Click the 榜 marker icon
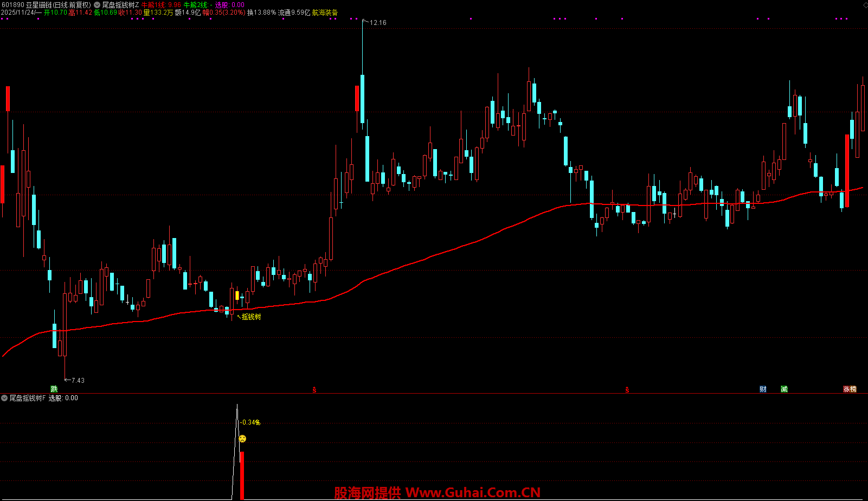This screenshot has height=501, width=868. coord(853,389)
